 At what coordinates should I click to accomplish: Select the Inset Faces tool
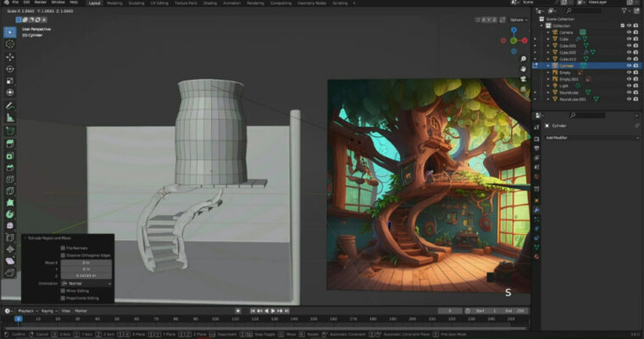coord(10,156)
